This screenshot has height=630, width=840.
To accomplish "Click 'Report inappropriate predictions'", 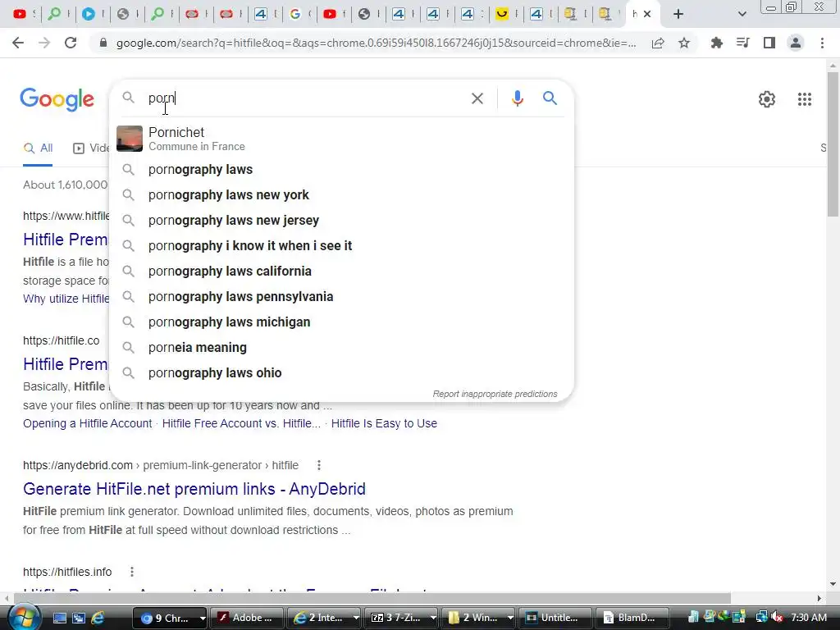I will click(495, 394).
